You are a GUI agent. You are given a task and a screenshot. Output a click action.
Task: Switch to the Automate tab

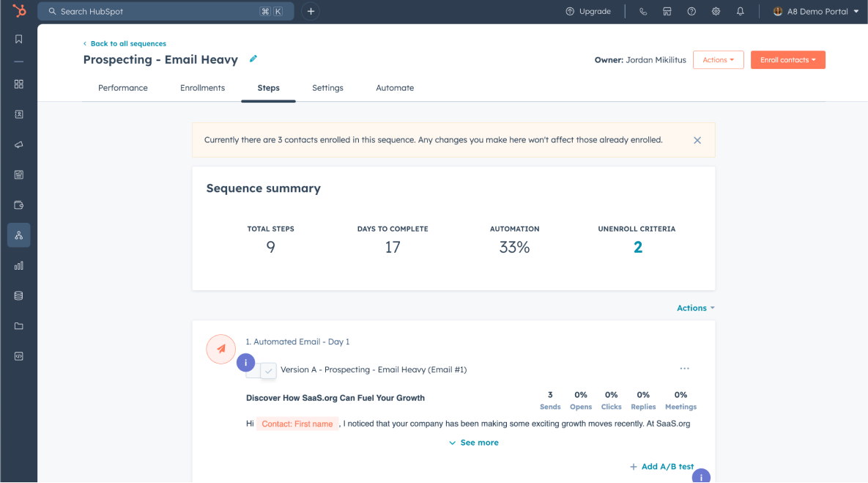click(395, 88)
